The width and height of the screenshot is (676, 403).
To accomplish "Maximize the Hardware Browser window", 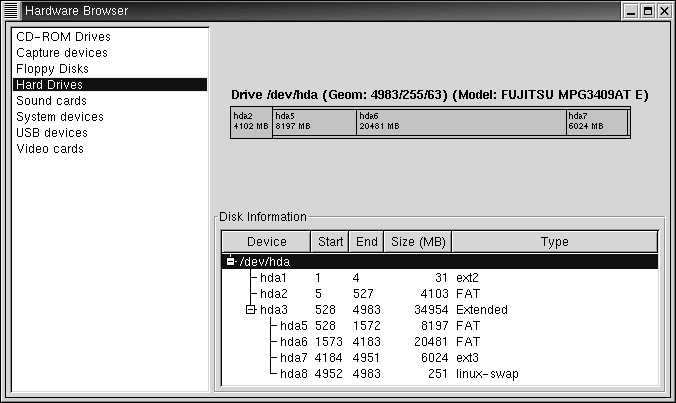I will [x=647, y=11].
